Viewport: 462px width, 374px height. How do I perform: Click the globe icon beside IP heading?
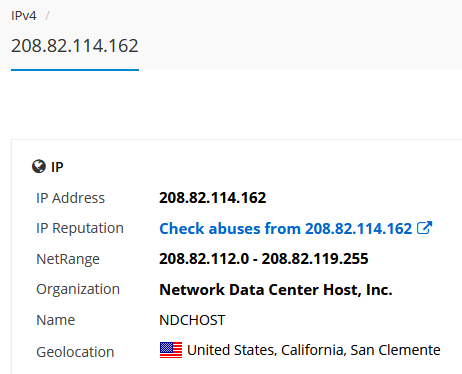(39, 166)
